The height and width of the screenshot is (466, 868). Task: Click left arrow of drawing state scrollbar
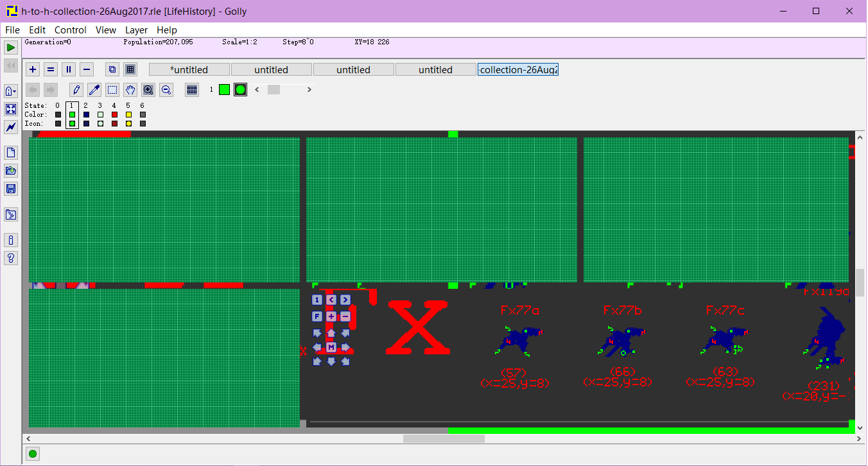pyautogui.click(x=257, y=90)
